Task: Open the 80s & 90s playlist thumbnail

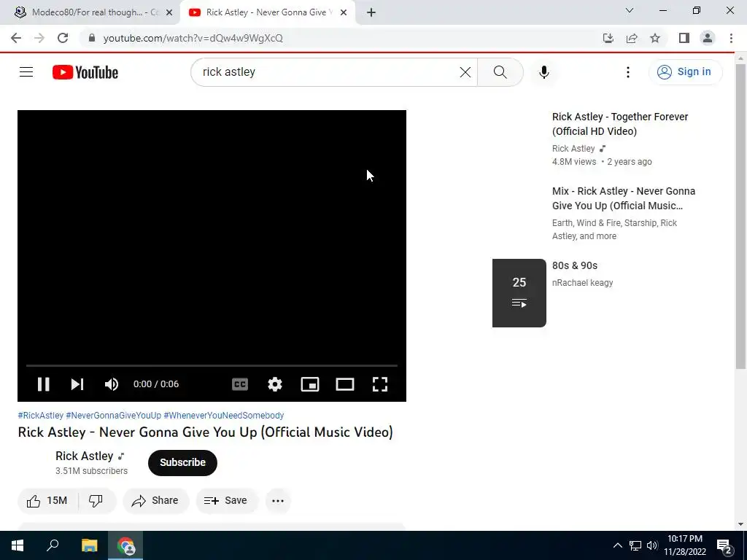Action: coord(519,293)
